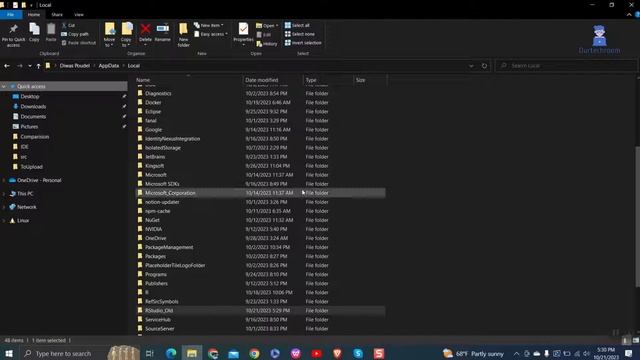Image resolution: width=640 pixels, height=360 pixels.
Task: Select the NVIDIA folder row
Action: point(260,229)
